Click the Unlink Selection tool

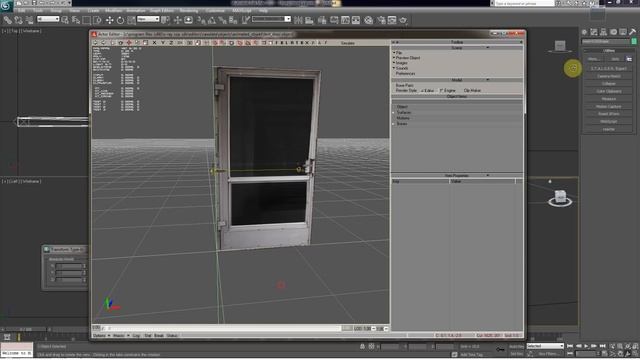point(18,20)
